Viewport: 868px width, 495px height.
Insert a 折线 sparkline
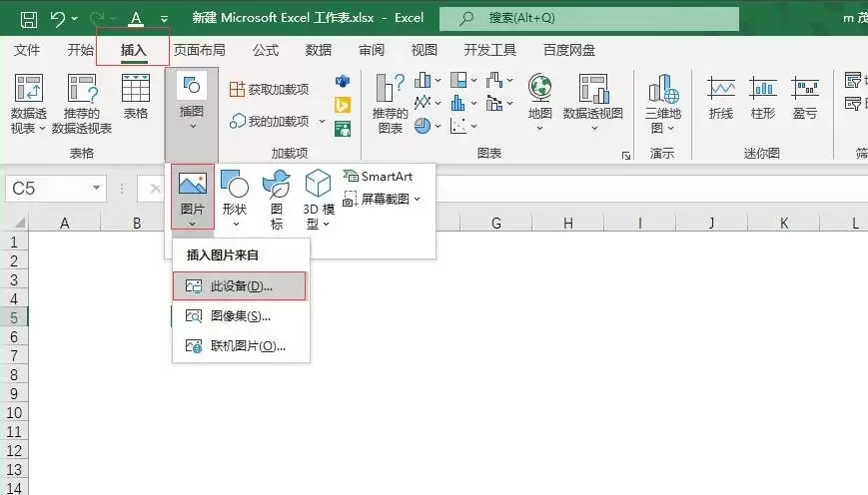(721, 98)
